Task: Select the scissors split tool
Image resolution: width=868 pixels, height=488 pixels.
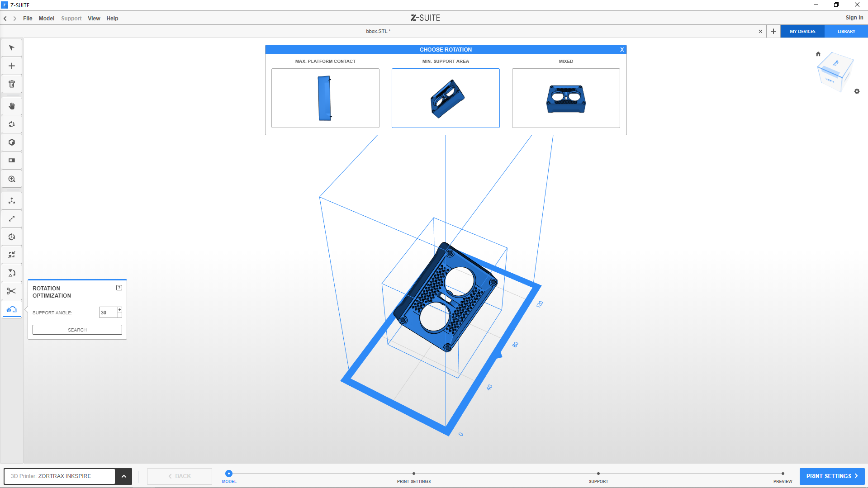Action: coord(12,291)
